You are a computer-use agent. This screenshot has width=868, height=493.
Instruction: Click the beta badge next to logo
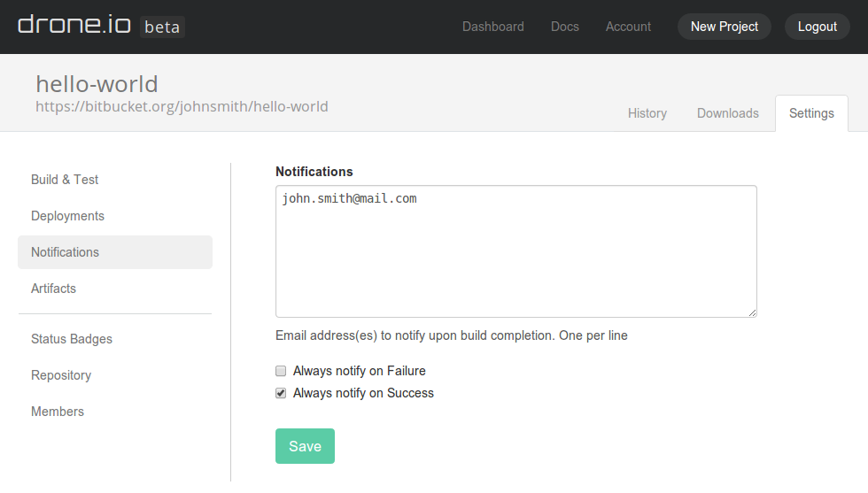pyautogui.click(x=162, y=27)
